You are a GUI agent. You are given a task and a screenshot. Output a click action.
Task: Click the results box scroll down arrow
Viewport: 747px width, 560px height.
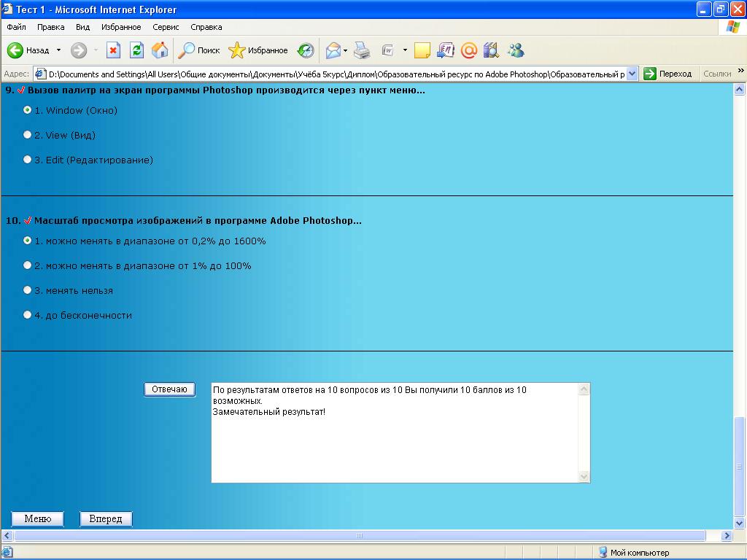point(584,476)
